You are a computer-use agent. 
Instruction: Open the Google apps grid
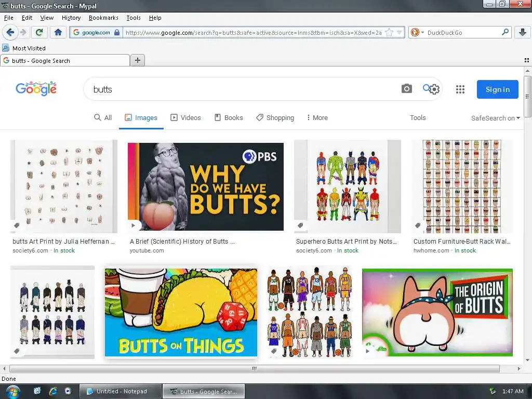coord(460,89)
